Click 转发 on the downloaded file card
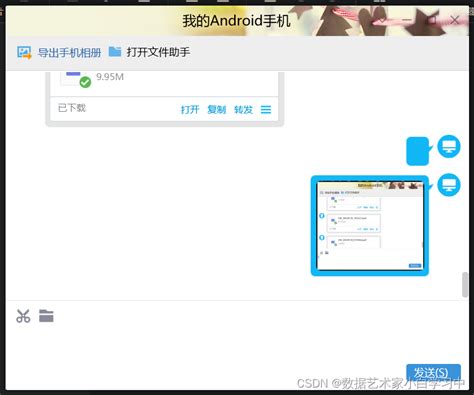Viewport: 474px width, 395px height. pos(243,109)
